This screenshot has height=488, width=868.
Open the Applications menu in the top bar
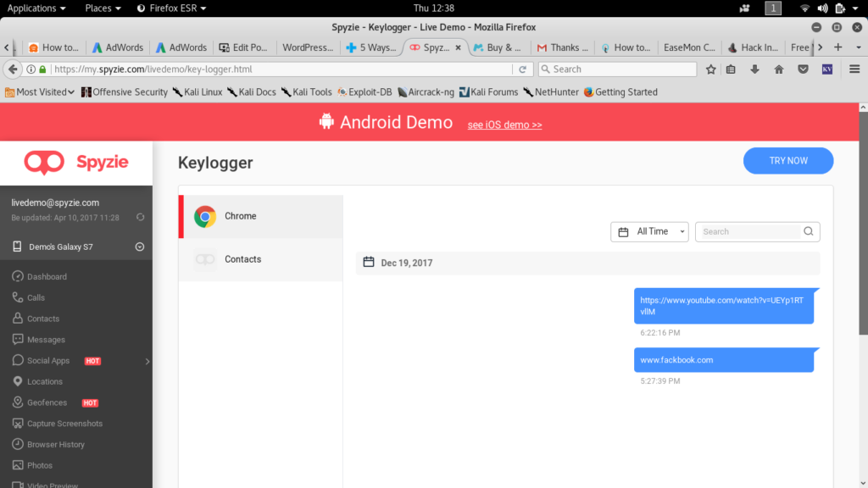[36, 8]
